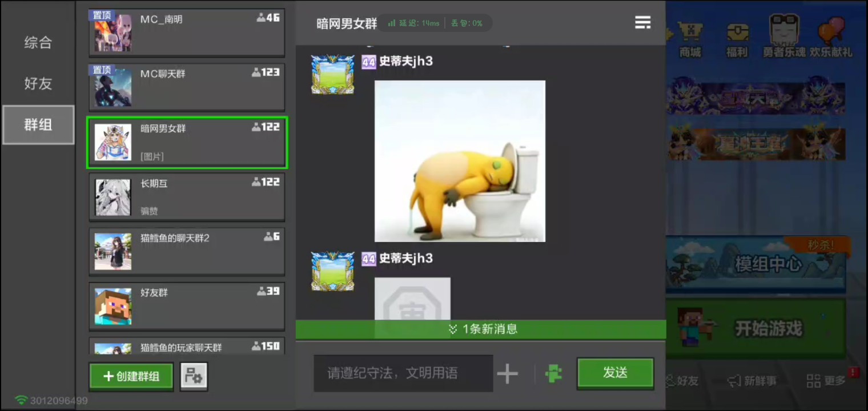Screen dimensions: 868x411
Task: Open the green emoji sticker icon
Action: tap(553, 374)
